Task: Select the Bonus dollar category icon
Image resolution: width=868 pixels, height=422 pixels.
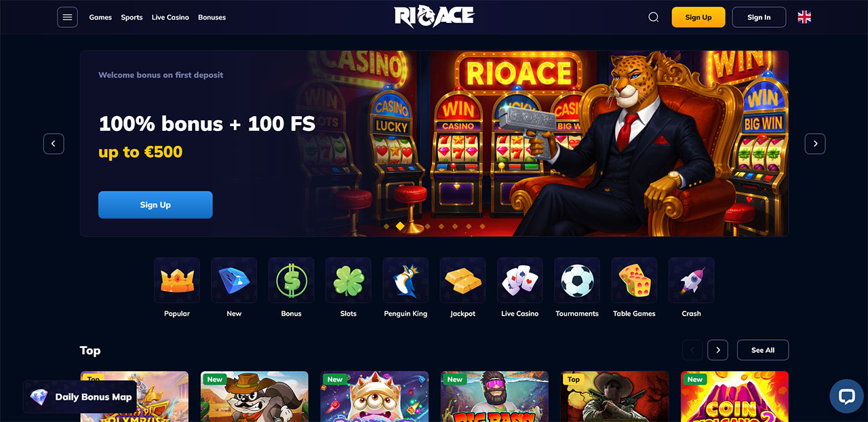Action: click(291, 280)
